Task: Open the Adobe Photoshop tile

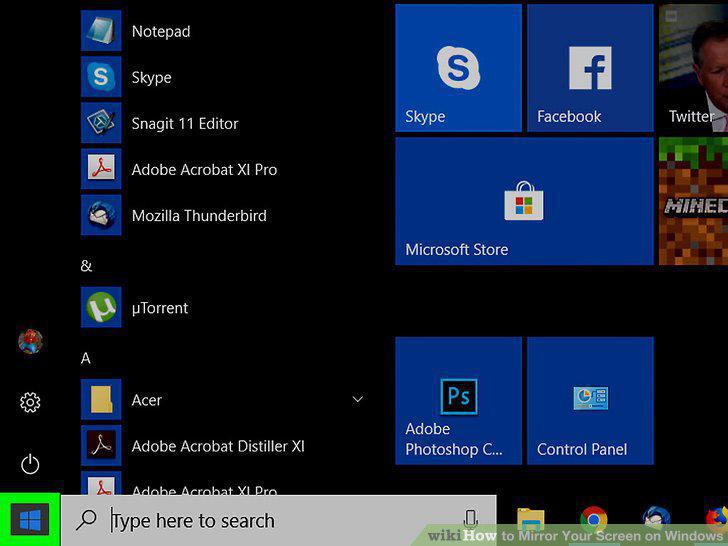Action: coord(458,401)
